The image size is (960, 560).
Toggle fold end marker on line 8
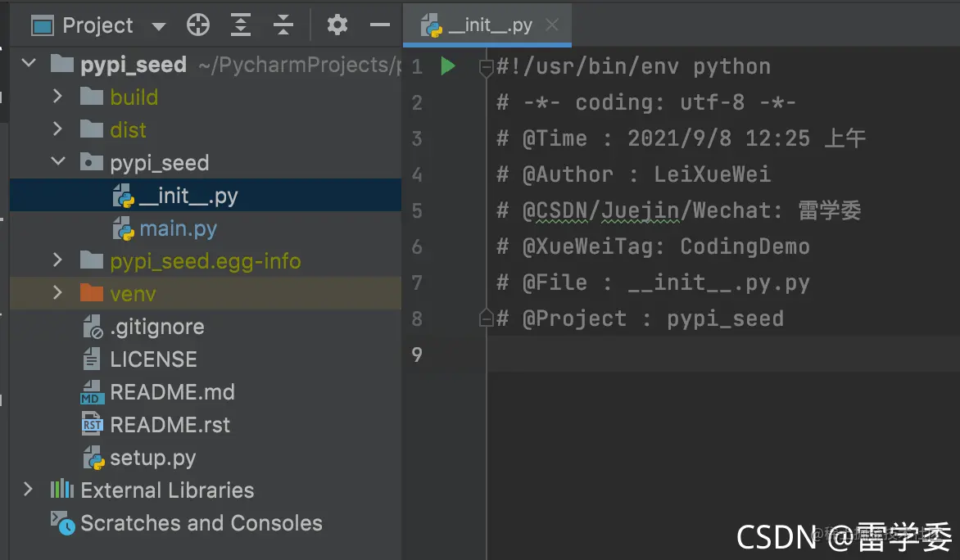(486, 318)
